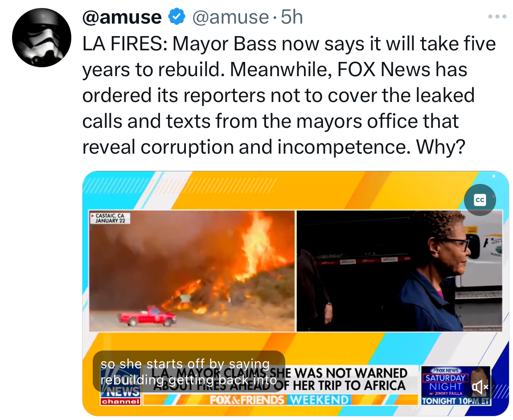Open the three-dot more options menu

pos(497,16)
